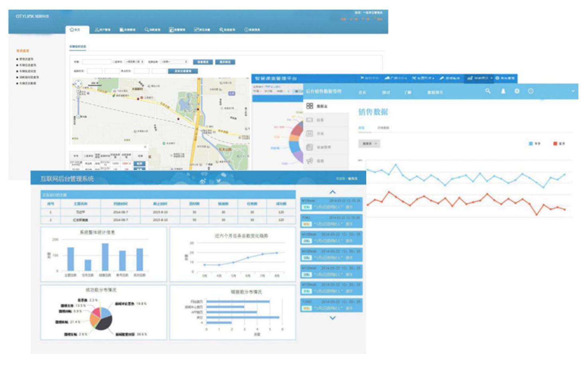The image size is (588, 369).
Task: Click 首页 in the sales window navigation
Action: click(362, 92)
